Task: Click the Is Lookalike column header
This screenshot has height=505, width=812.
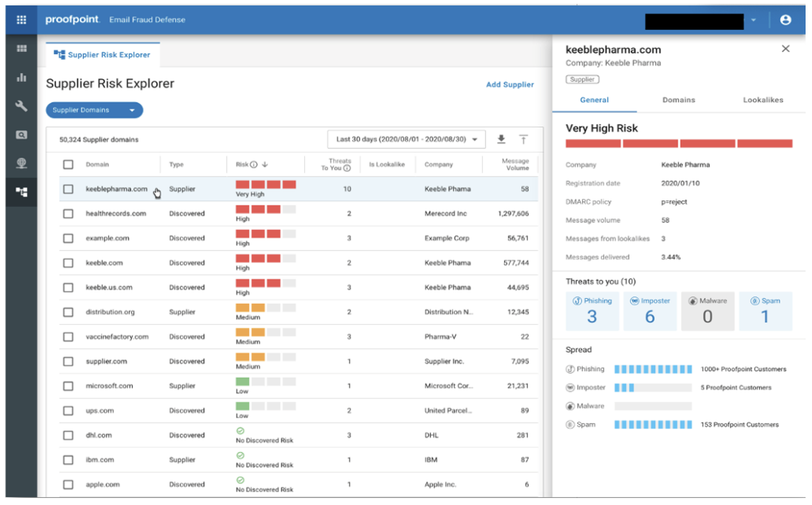Action: [387, 165]
